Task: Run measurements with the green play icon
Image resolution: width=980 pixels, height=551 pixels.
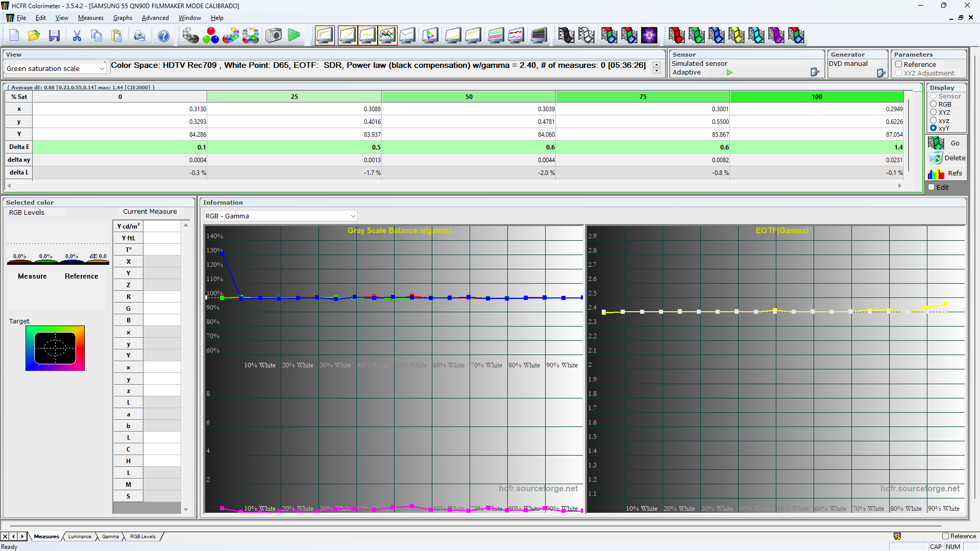Action: coord(294,35)
